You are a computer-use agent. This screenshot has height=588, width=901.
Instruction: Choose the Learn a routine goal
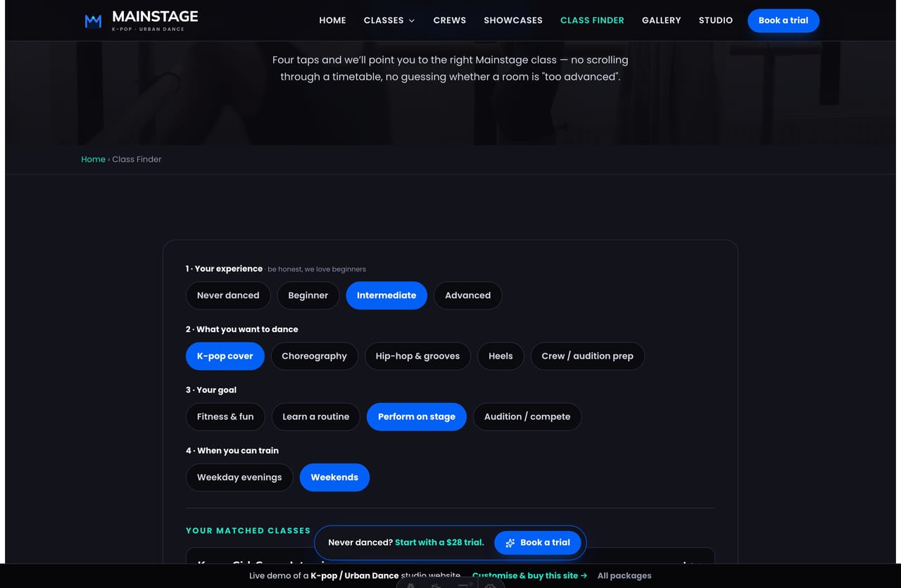(x=316, y=416)
